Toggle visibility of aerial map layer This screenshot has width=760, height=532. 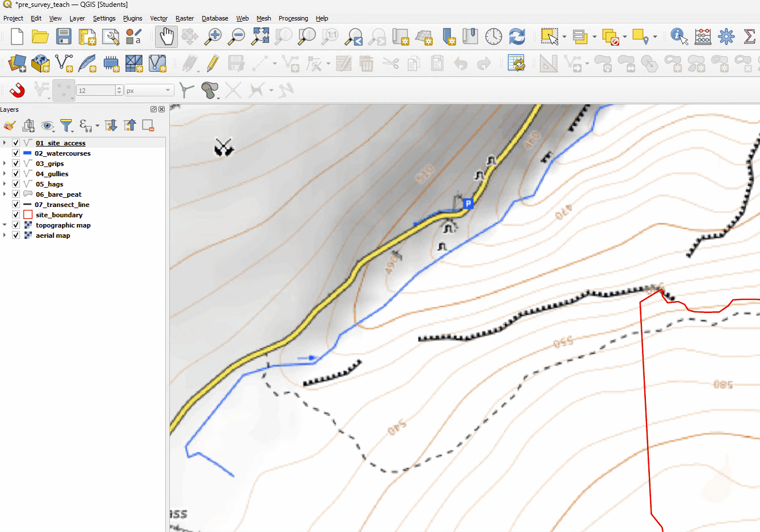(x=16, y=235)
